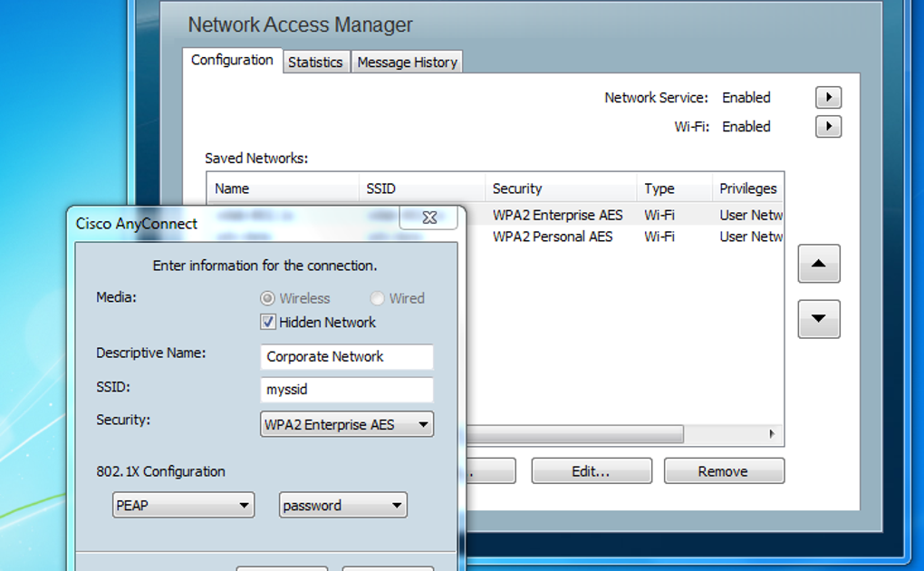924x571 pixels.
Task: Click the scrollbar right arrow in Saved Networks
Action: tap(772, 434)
